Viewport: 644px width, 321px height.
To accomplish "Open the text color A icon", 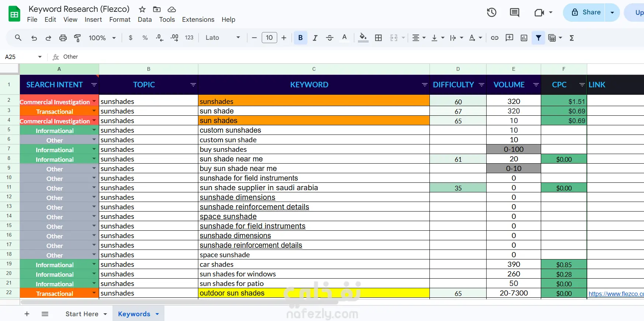I will pyautogui.click(x=344, y=38).
